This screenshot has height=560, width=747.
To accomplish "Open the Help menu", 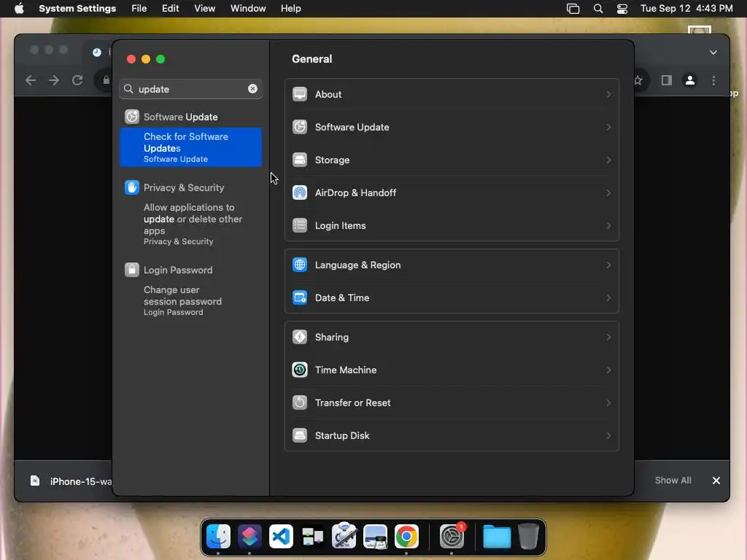I will (290, 9).
